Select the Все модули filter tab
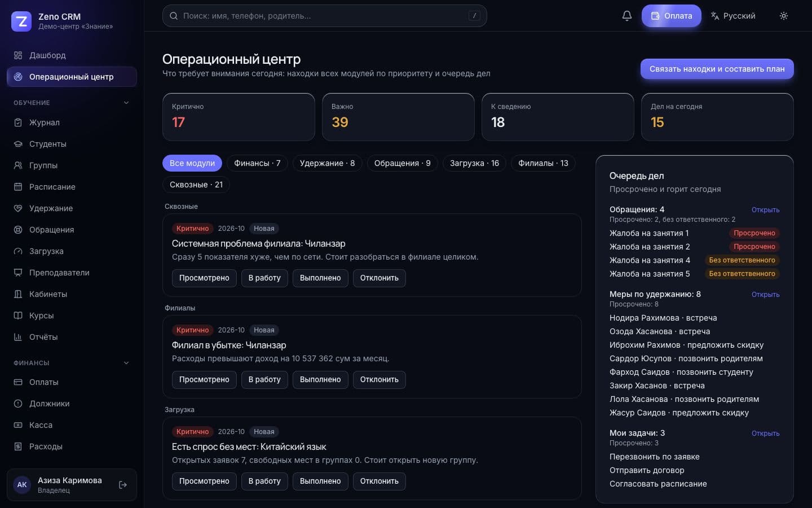The width and height of the screenshot is (812, 508). click(192, 163)
